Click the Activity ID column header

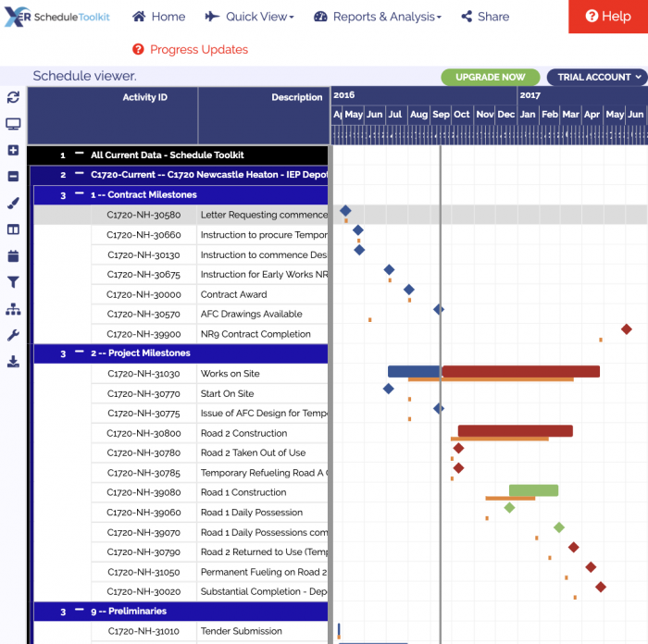144,97
